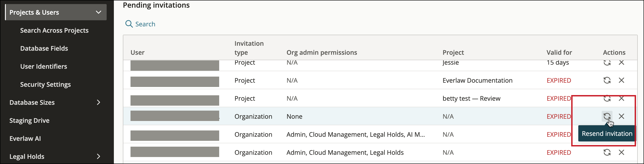Open Staging Drive page
Viewport: 644px width, 164px height.
[29, 121]
